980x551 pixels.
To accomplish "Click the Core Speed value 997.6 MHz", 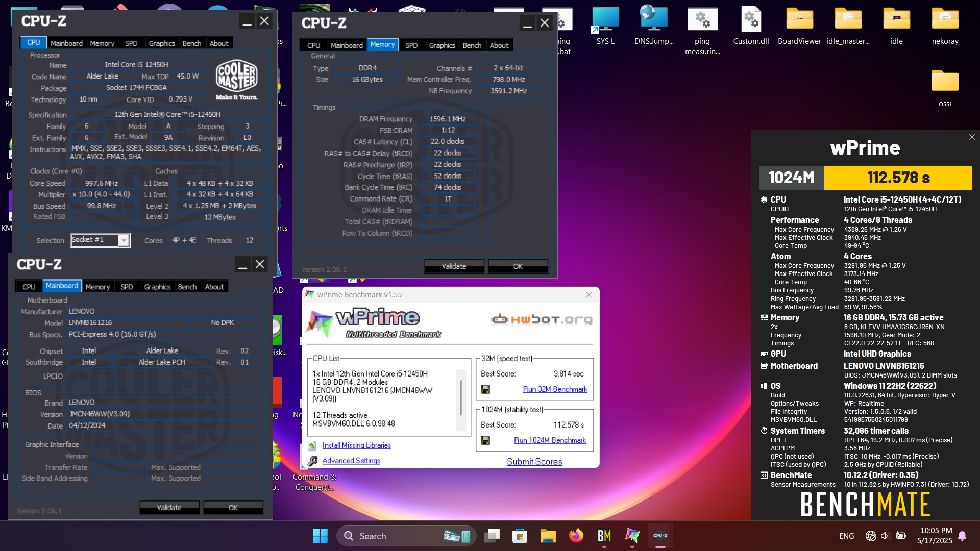I will 102,183.
